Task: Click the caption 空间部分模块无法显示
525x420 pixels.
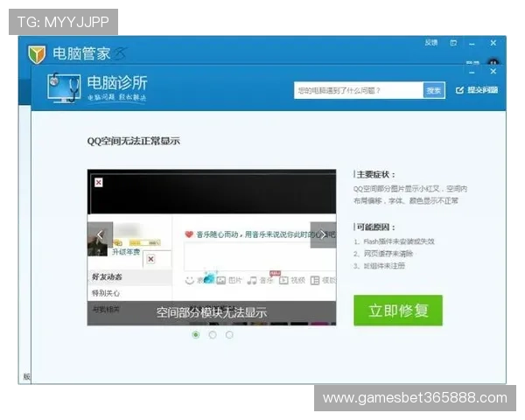Action: pos(212,312)
